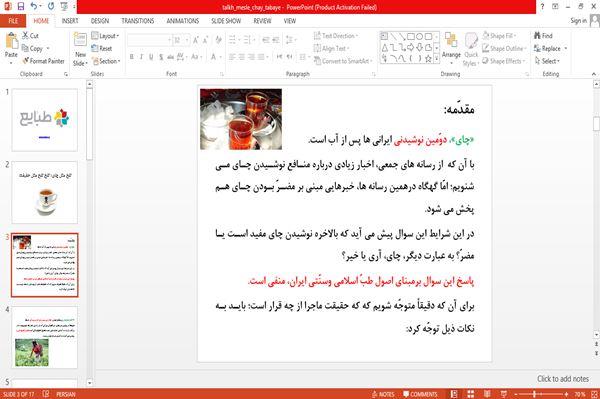Click the Quick Styles icon
This screenshot has width=600, height=399.
click(x=471, y=40)
